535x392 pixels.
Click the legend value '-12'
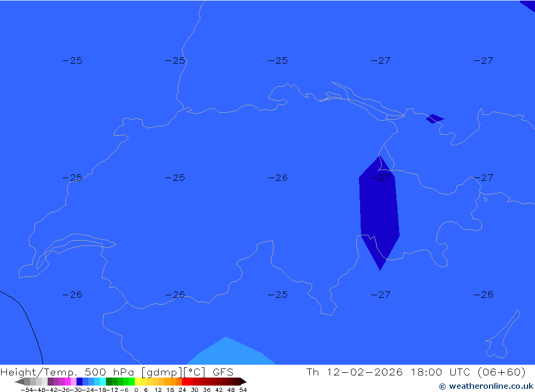coord(112,390)
